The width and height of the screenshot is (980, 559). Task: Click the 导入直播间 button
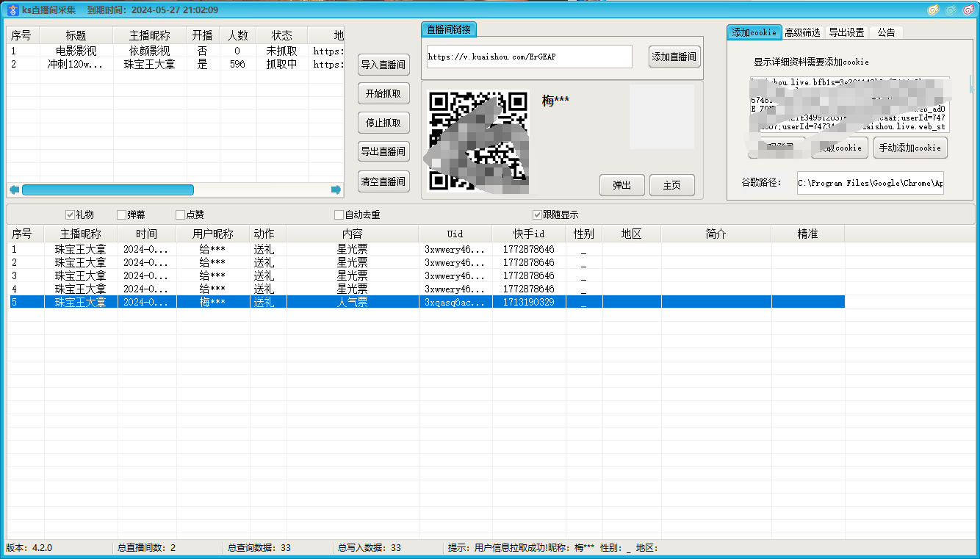pyautogui.click(x=383, y=65)
